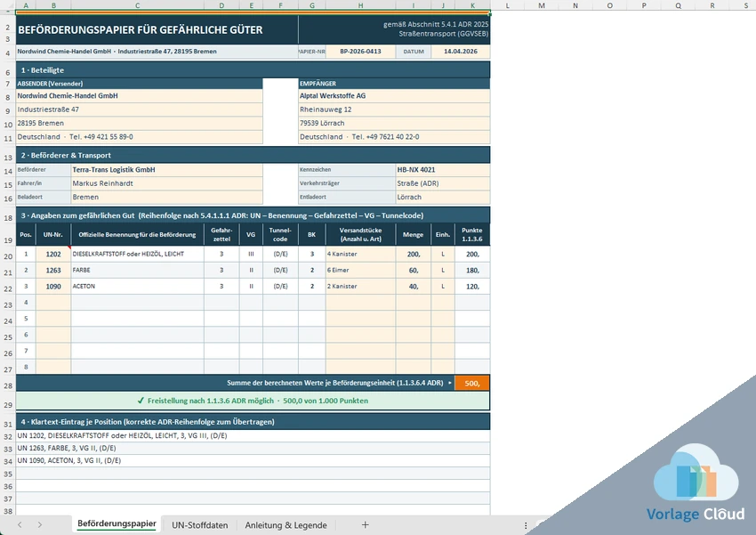
Task: Click the document title BEFÖRDERUNGSPAPIER FÜR GEFÄHRLICHE GÜTER
Action: [141, 30]
